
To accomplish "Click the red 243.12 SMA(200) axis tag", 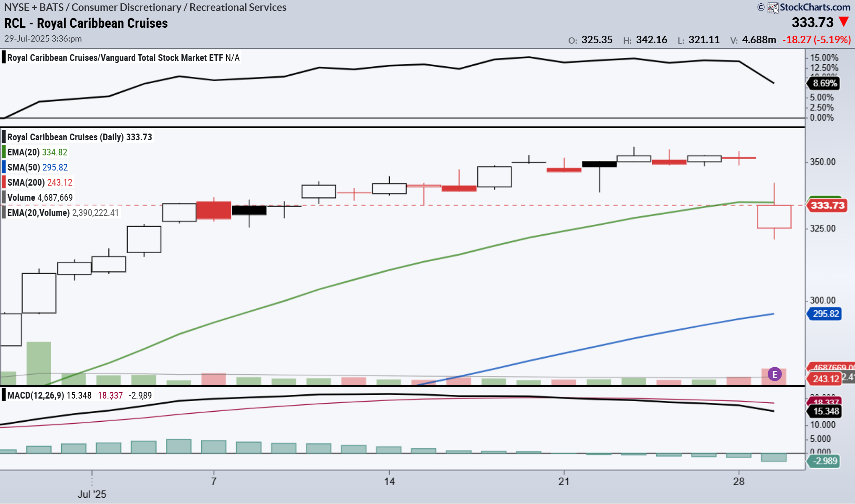I will (825, 379).
